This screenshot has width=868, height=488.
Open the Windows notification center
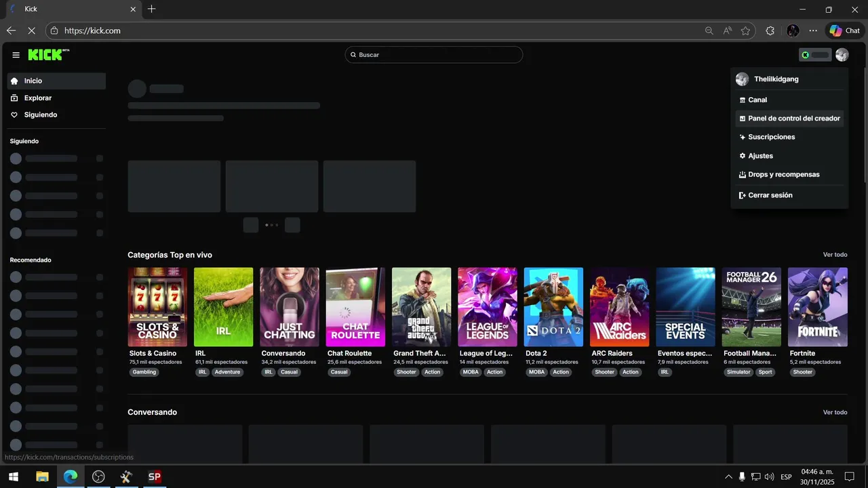pos(849,476)
